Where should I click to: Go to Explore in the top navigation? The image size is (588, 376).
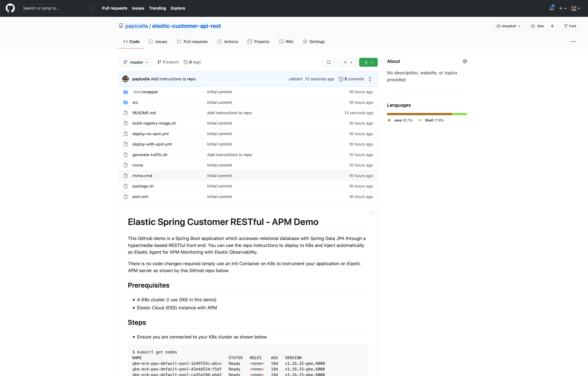pyautogui.click(x=178, y=8)
